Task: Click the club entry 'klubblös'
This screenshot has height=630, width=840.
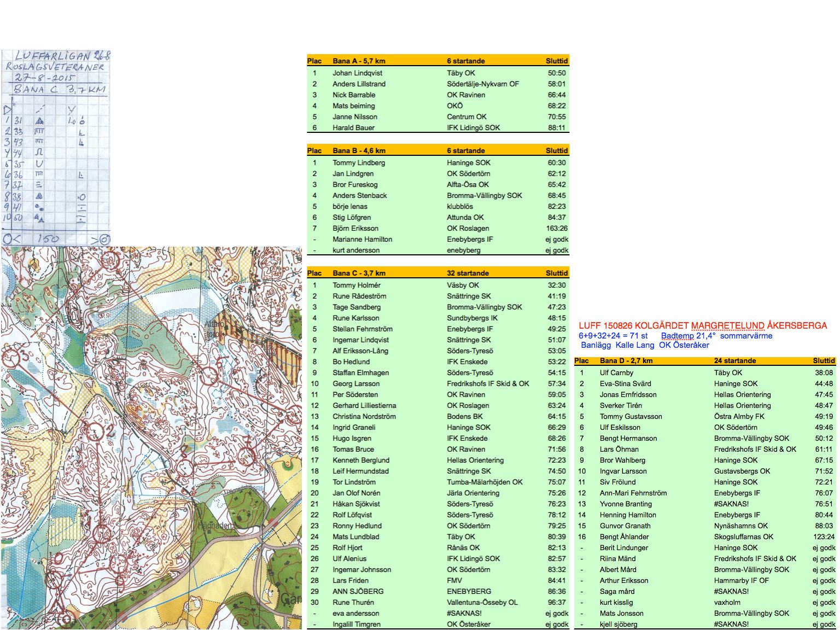Action: pos(460,206)
